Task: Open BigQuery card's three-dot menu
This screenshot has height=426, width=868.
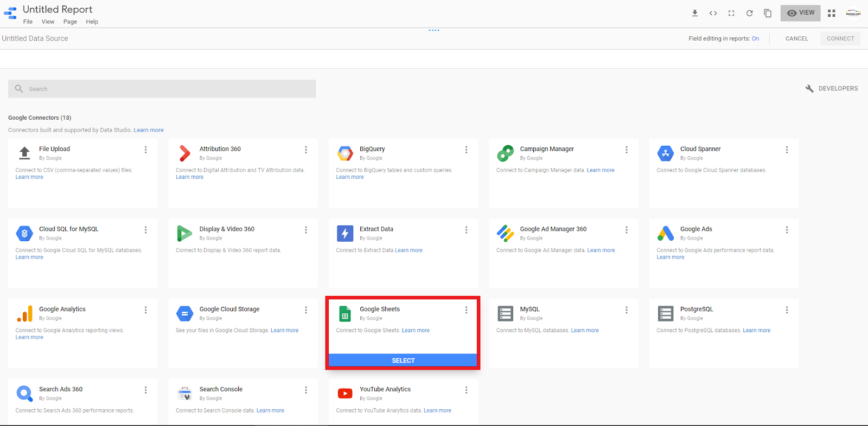Action: [x=466, y=150]
